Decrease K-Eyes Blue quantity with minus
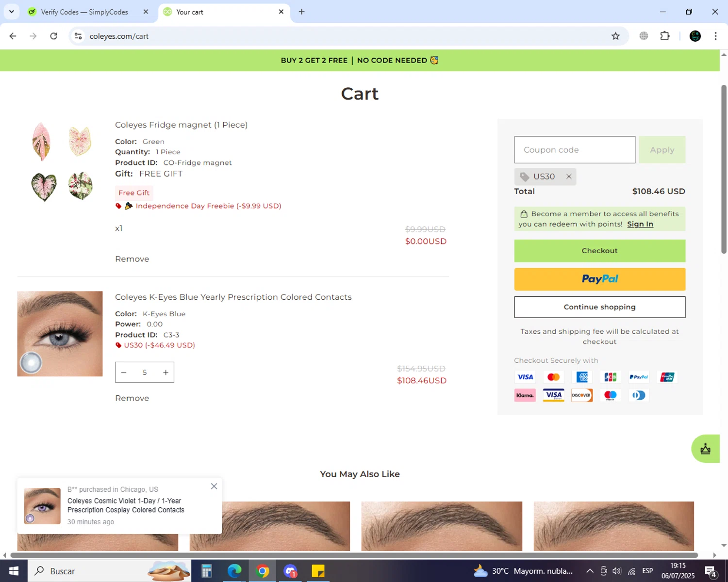728x582 pixels. (124, 372)
